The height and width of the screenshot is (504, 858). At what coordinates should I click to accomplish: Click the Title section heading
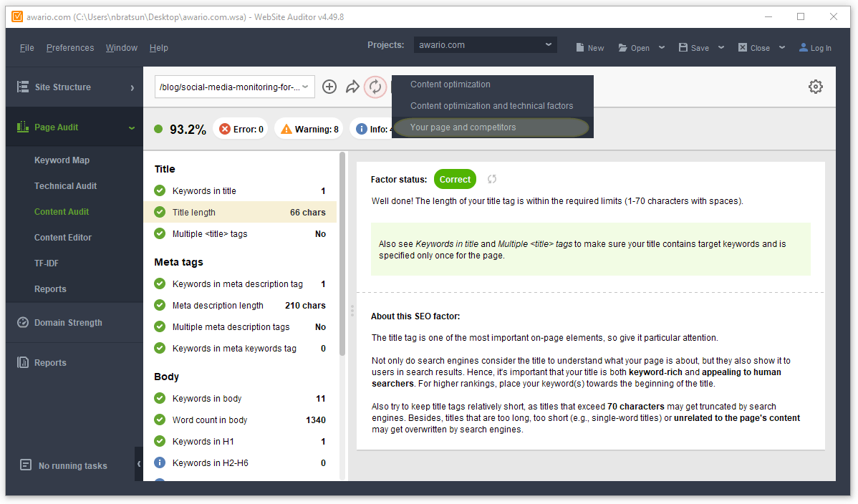coord(165,168)
